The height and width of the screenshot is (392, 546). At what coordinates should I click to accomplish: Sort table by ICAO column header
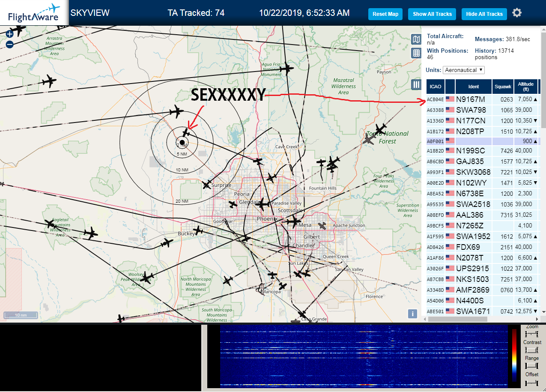pyautogui.click(x=436, y=87)
